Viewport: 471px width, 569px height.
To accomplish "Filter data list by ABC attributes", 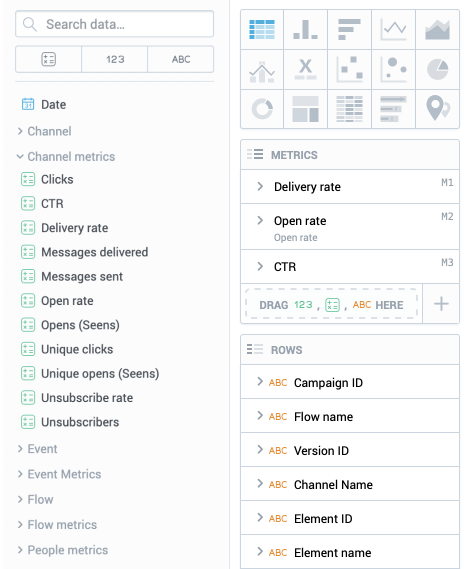I will click(181, 59).
